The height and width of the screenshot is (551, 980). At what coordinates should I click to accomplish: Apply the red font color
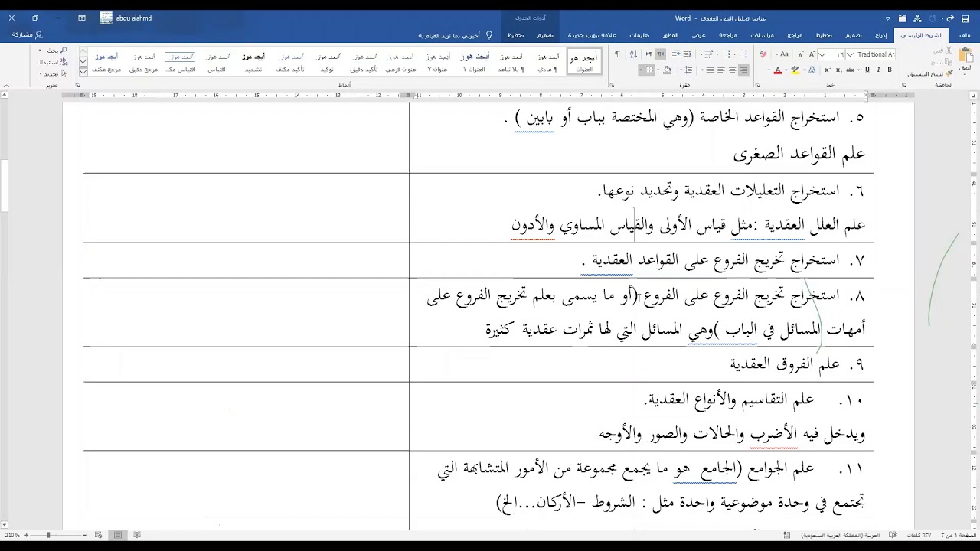[778, 70]
